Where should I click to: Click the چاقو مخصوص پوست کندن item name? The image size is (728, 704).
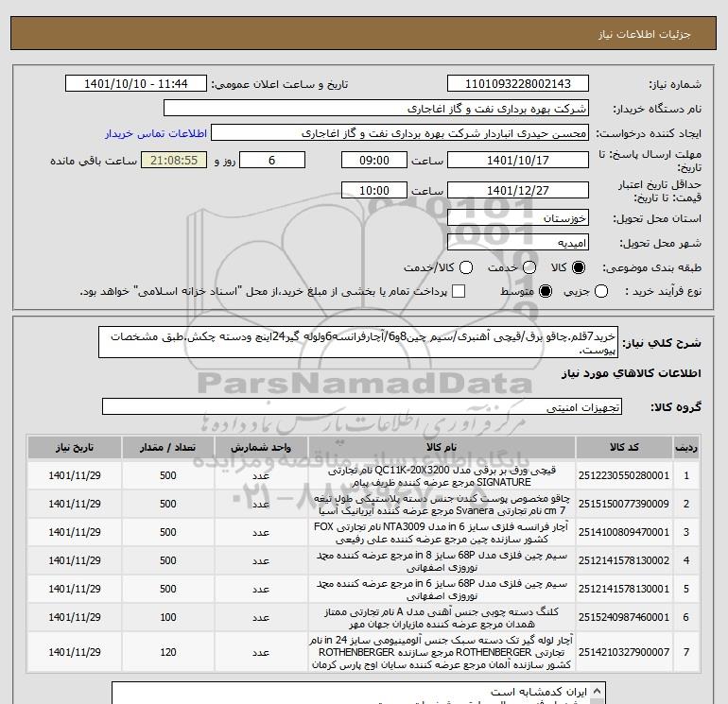point(442,505)
